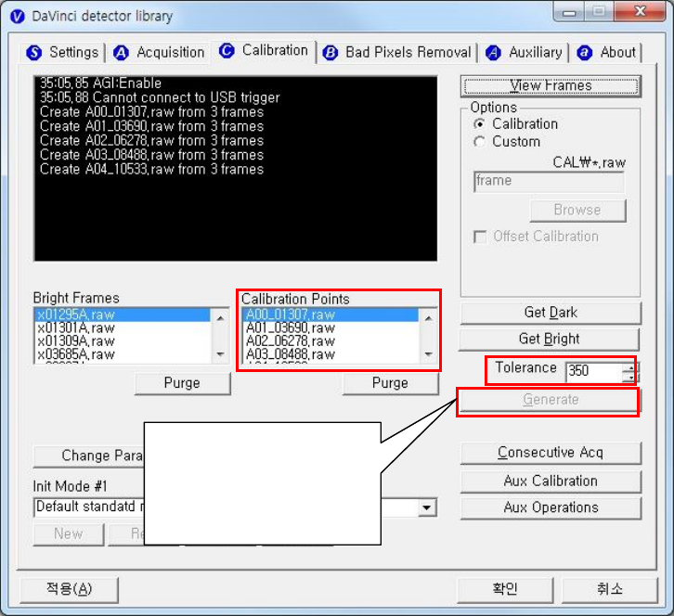The image size is (674, 616).
Task: Select A02_06278.raw calibration point
Action: pos(331,341)
